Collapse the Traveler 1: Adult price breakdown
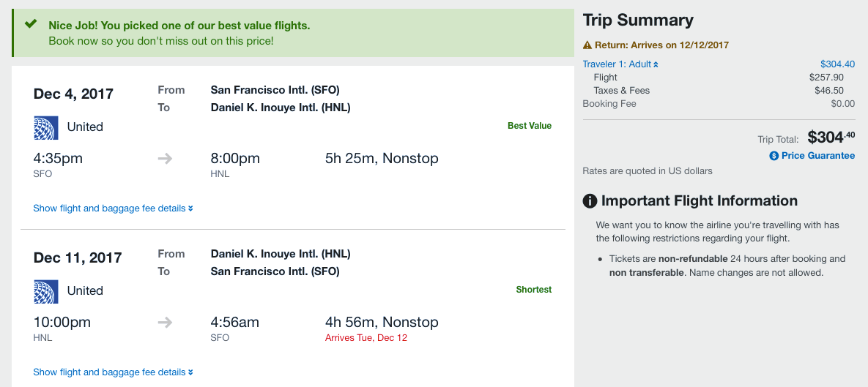This screenshot has width=868, height=387. 620,64
